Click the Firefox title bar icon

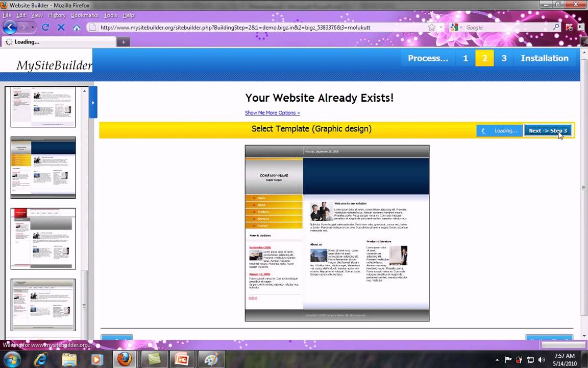click(x=4, y=5)
